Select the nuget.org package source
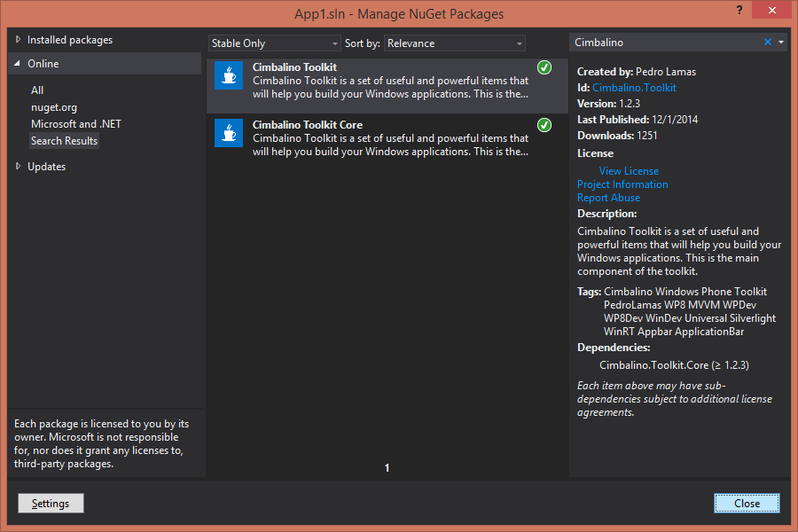798x532 pixels. point(54,107)
